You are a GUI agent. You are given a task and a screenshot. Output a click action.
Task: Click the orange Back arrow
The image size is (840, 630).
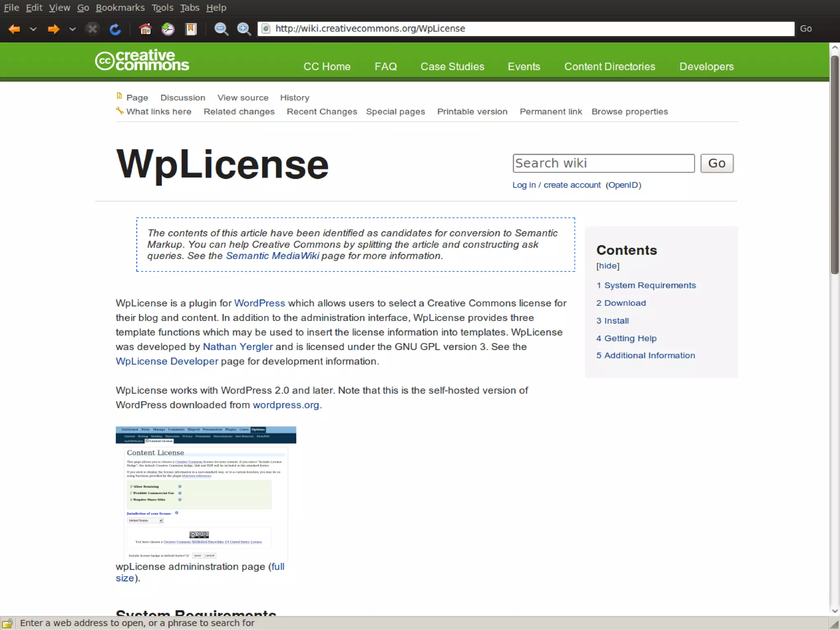tap(15, 29)
